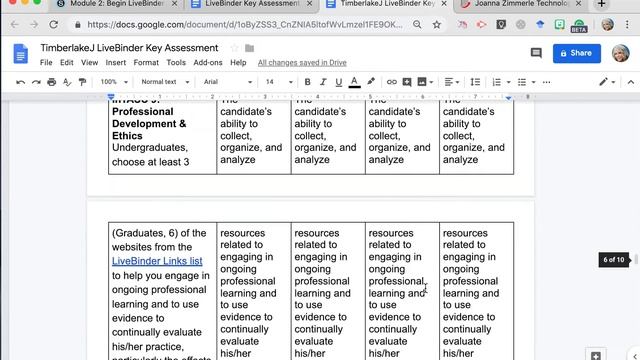The height and width of the screenshot is (360, 640).
Task: Open the LiveBinder Links list hyperlink
Action: coord(157,261)
